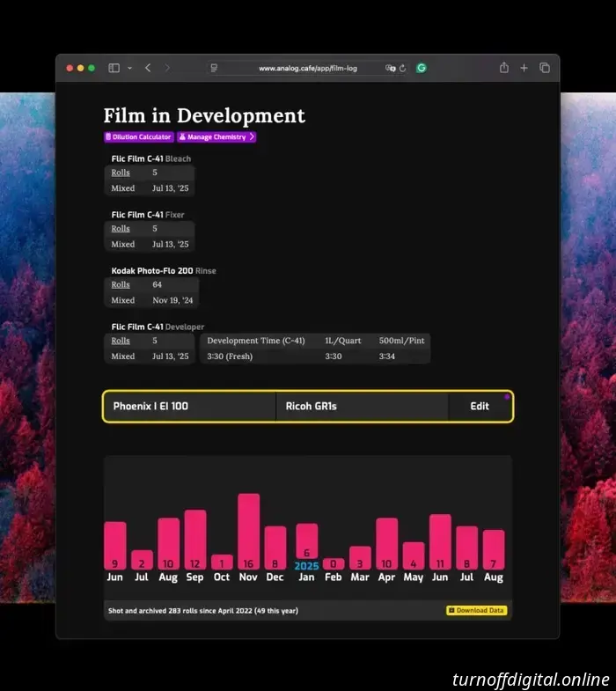616x691 pixels.
Task: Open the Grammarly extension icon
Action: [x=422, y=68]
